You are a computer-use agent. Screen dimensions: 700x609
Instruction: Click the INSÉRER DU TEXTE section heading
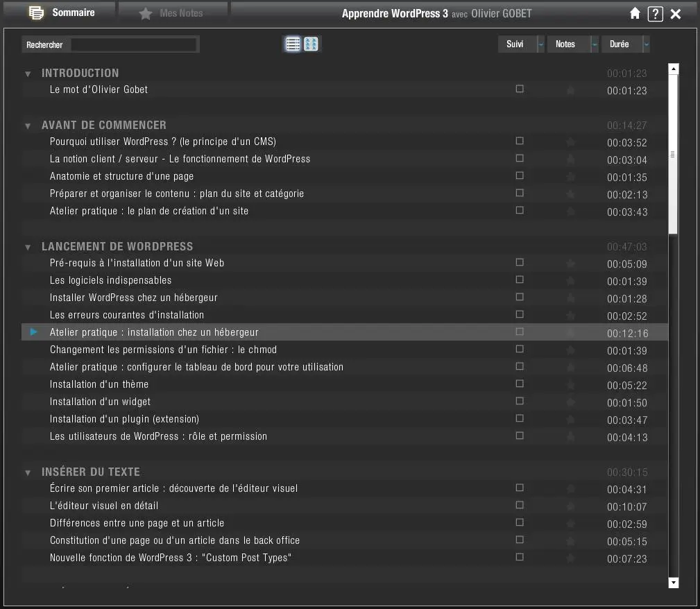point(91,472)
